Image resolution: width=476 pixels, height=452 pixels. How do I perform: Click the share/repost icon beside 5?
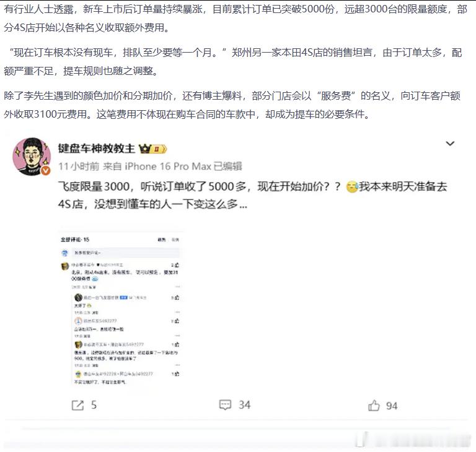pyautogui.click(x=77, y=406)
